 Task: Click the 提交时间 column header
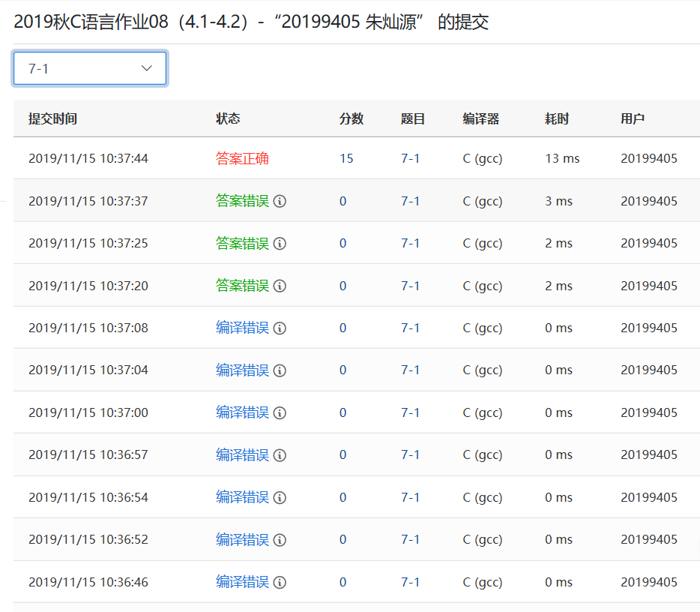click(x=52, y=118)
